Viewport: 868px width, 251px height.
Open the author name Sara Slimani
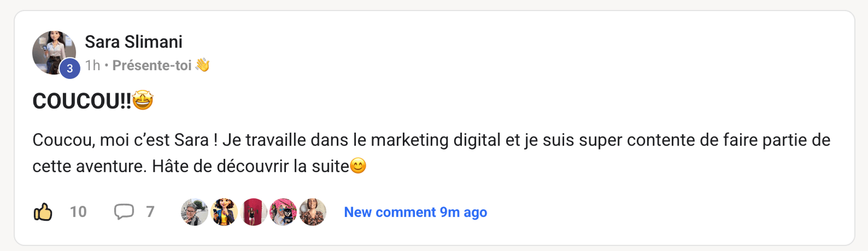click(134, 42)
